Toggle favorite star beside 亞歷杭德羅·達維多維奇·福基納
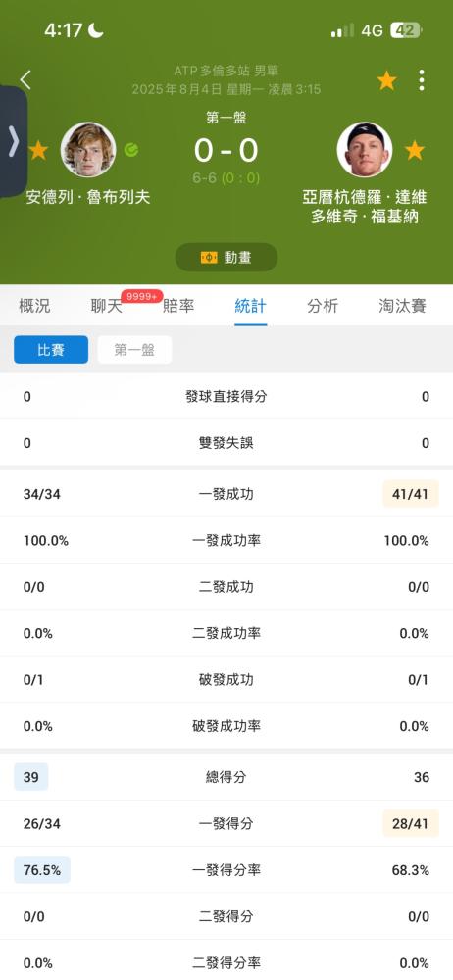The image size is (453, 980). pyautogui.click(x=414, y=150)
